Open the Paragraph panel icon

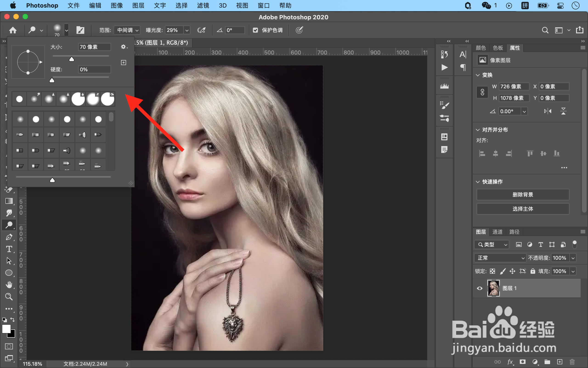tap(463, 67)
